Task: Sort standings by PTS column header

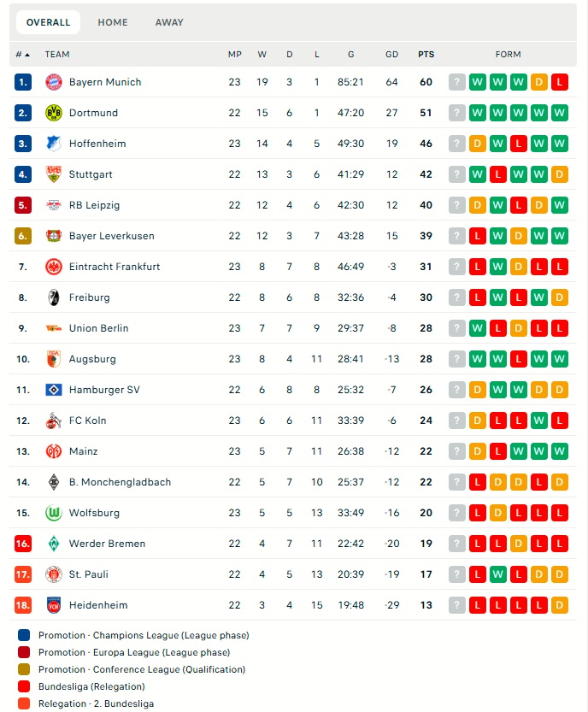Action: click(426, 55)
